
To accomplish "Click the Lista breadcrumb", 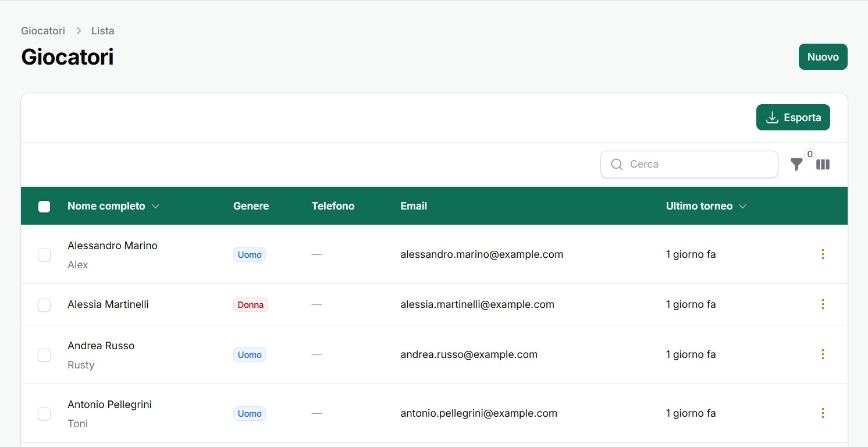I will [x=103, y=31].
